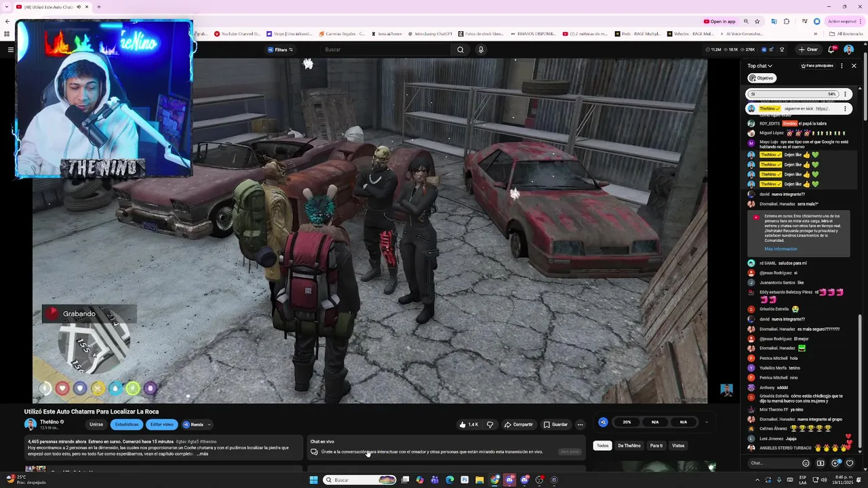Viewport: 868px width, 488px height.
Task: Open the notifications bell
Action: pyautogui.click(x=831, y=49)
